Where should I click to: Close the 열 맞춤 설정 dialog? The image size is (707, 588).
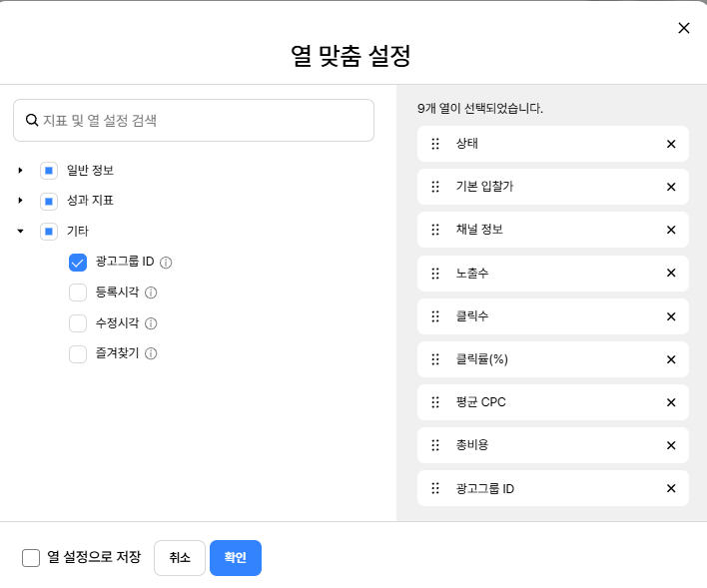tap(684, 28)
